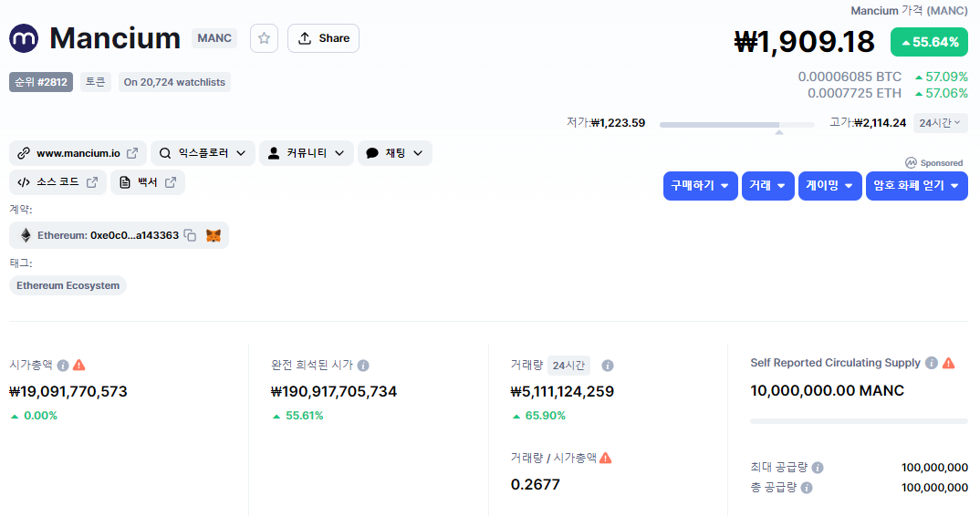Expand the 익스플로러 dropdown

(x=203, y=153)
